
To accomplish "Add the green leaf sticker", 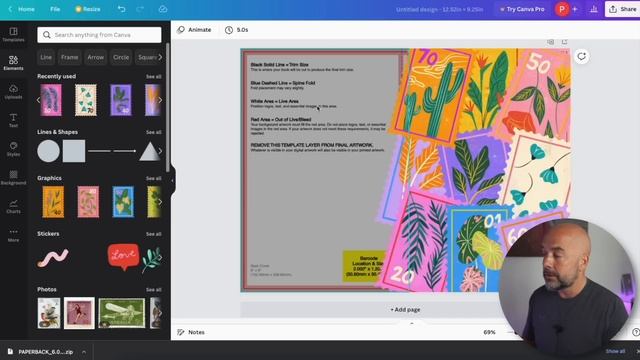I will (x=151, y=260).
